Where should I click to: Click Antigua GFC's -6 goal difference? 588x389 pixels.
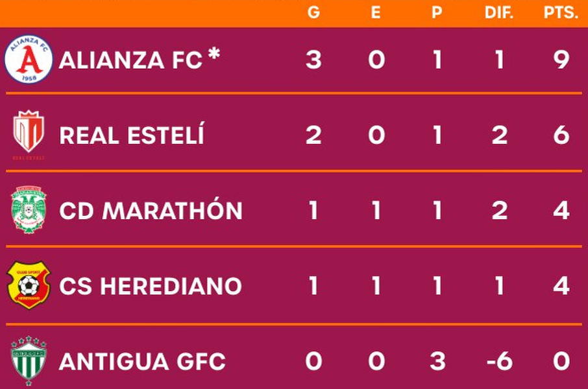point(500,361)
